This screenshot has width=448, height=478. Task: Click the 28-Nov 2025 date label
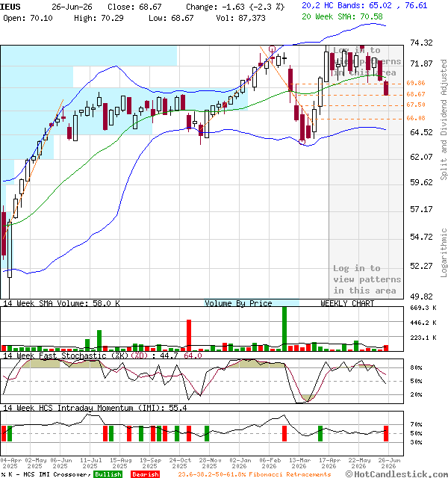click(x=210, y=463)
